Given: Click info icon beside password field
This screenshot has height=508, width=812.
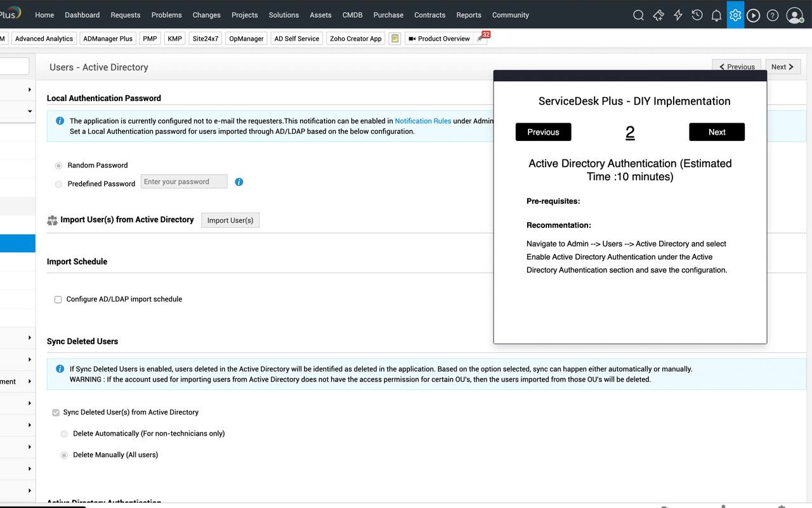Looking at the screenshot, I should [239, 182].
